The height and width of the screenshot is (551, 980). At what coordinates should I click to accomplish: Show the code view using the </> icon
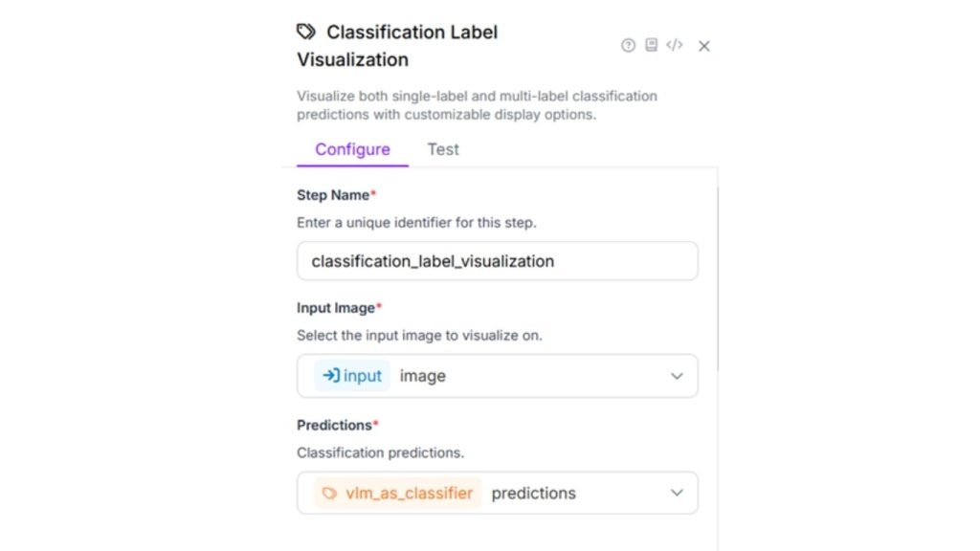[x=675, y=45]
